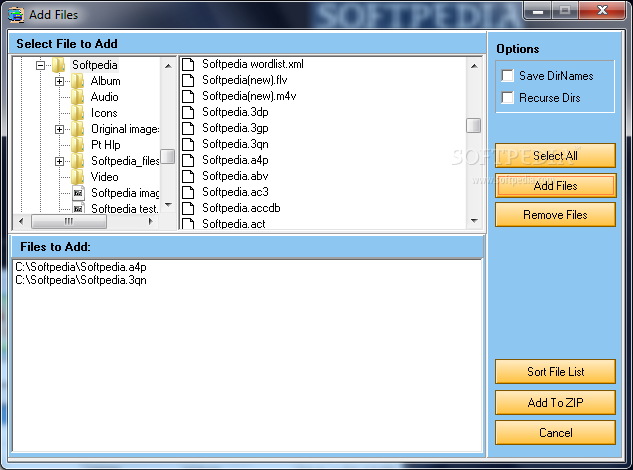633x470 pixels.
Task: Click file icon of Softpedia.3qn
Action: 188,144
